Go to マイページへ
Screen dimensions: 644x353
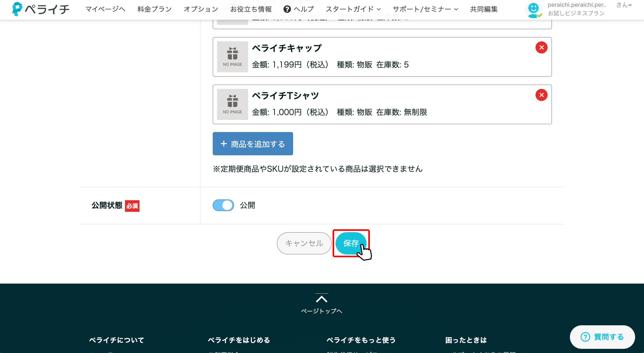105,9
